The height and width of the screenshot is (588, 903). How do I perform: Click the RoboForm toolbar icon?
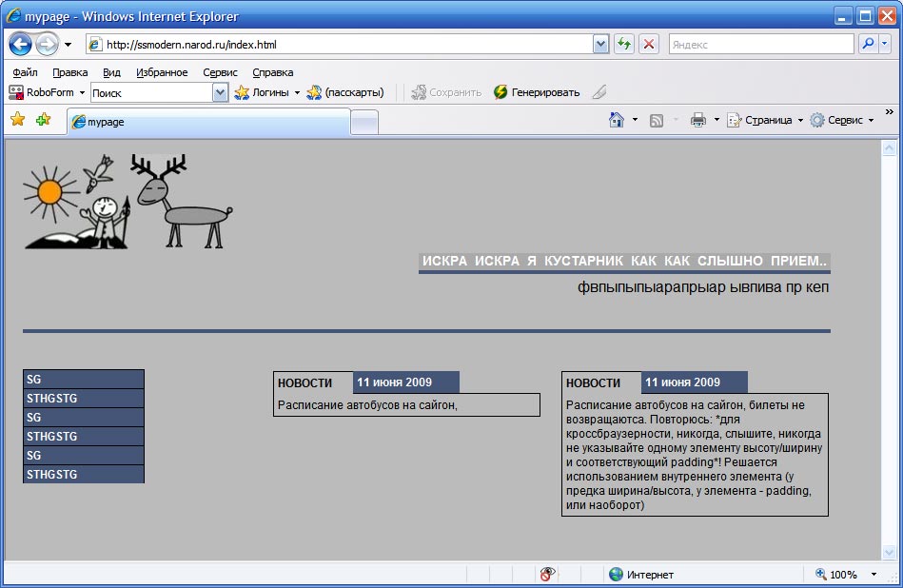16,92
